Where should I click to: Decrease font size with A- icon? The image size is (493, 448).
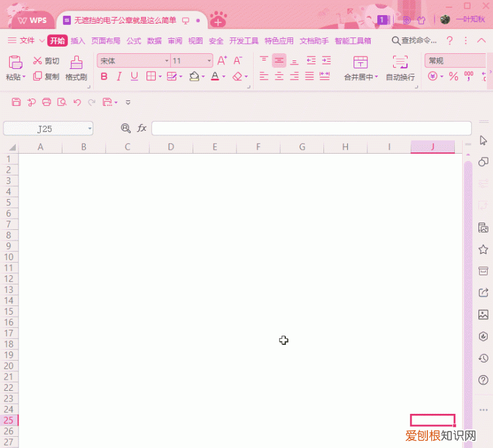click(238, 60)
